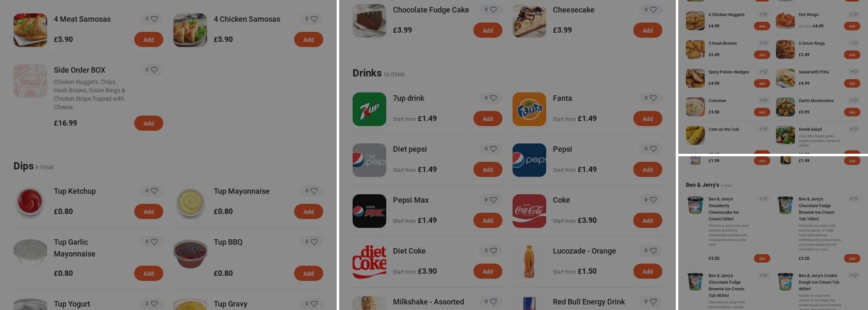Open the Coca-Cola Coke product image

tap(529, 211)
